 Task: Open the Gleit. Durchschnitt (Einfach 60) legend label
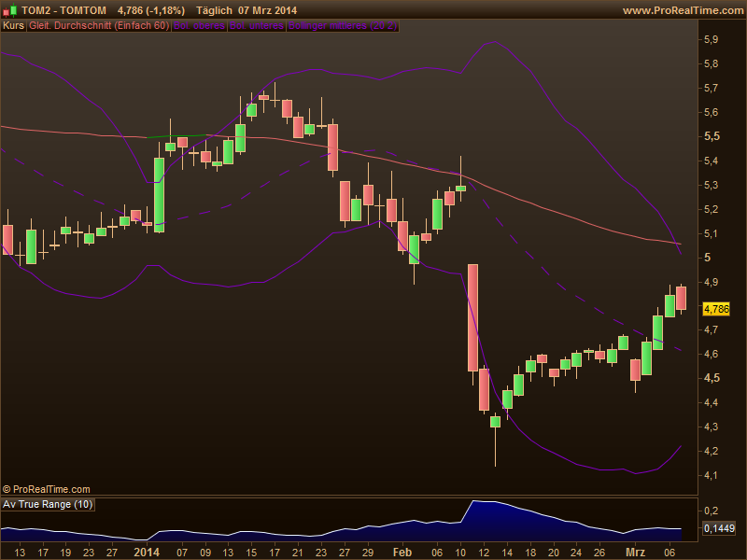point(99,26)
